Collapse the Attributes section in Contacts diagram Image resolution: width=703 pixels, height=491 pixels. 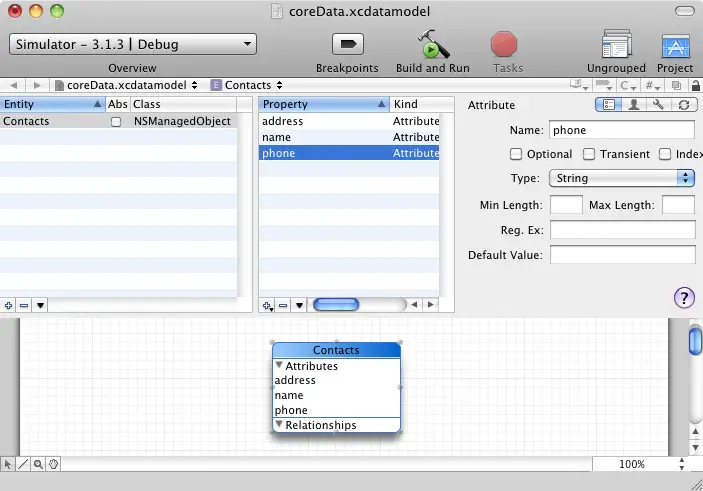(279, 366)
